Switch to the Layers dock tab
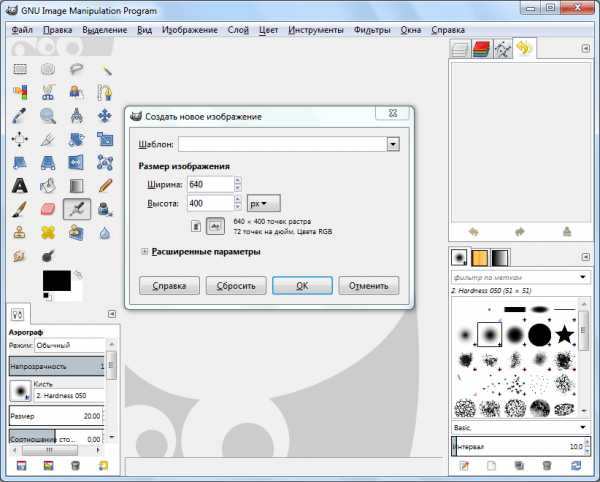The image size is (600, 482). point(461,49)
